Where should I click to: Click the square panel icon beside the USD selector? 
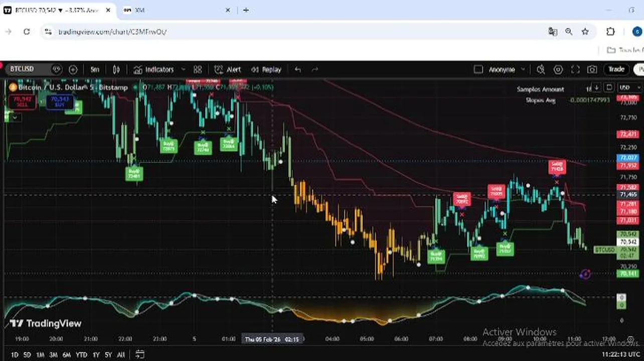point(609,88)
